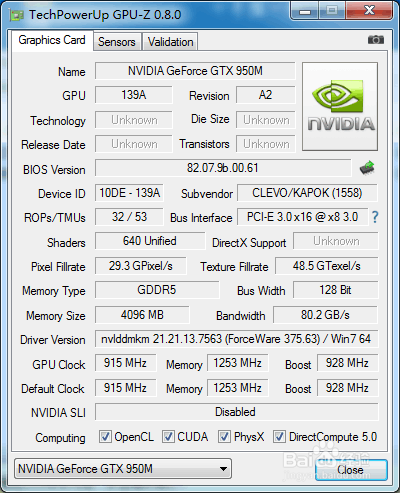Click the Name field GeForce GTX 950M
The height and width of the screenshot is (493, 400).
195,71
